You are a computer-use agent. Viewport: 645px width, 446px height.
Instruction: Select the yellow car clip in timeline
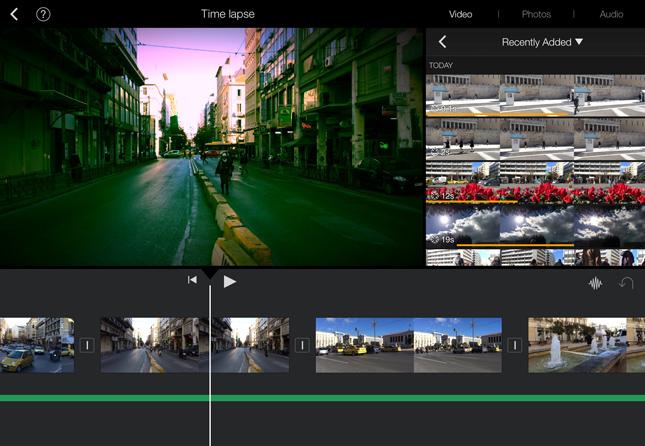coord(37,345)
